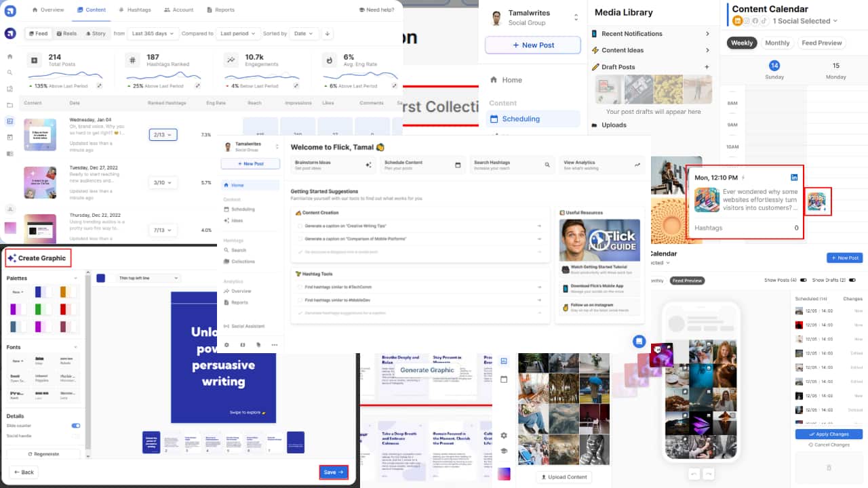Open the Date sort dropdown
The image size is (868, 488).
coord(304,33)
